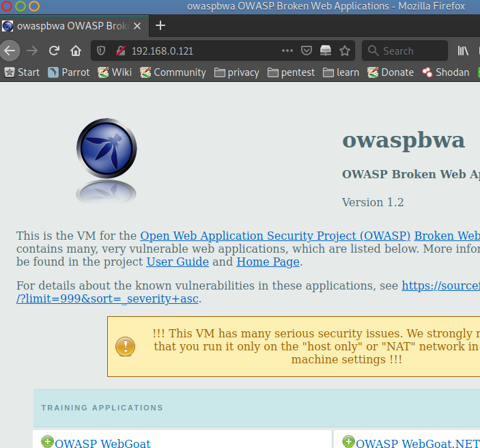Close the owaspbwa browser tab
This screenshot has width=480, height=448.
[137, 26]
